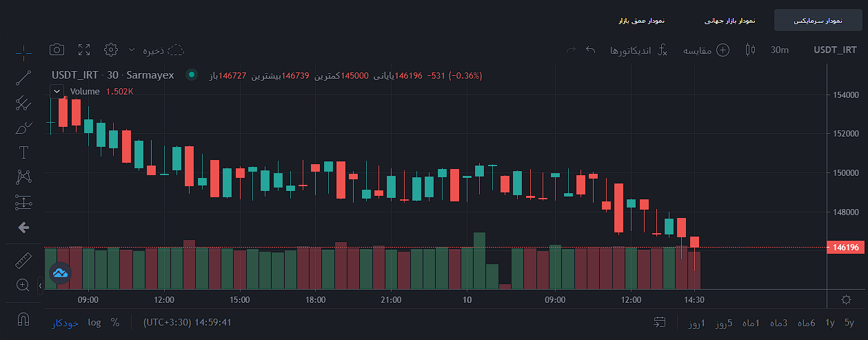The height and width of the screenshot is (340, 868).
Task: Switch to نمودار عمق بازار tab
Action: [641, 21]
